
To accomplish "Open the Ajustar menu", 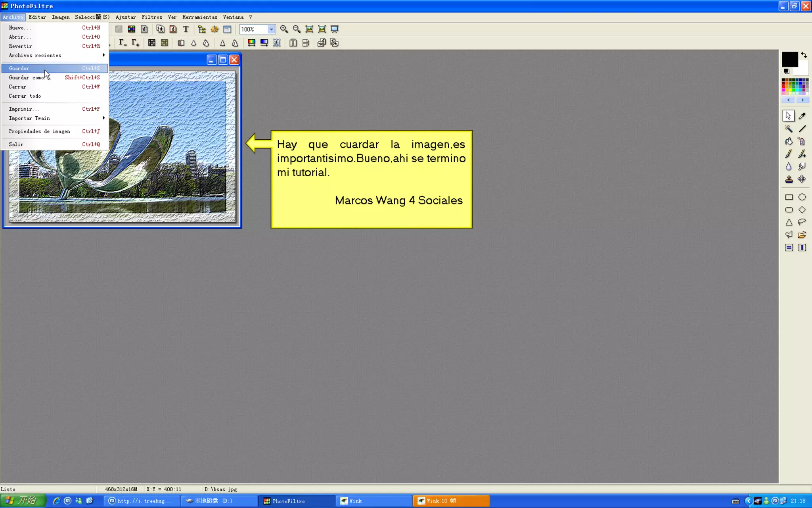I will 126,17.
